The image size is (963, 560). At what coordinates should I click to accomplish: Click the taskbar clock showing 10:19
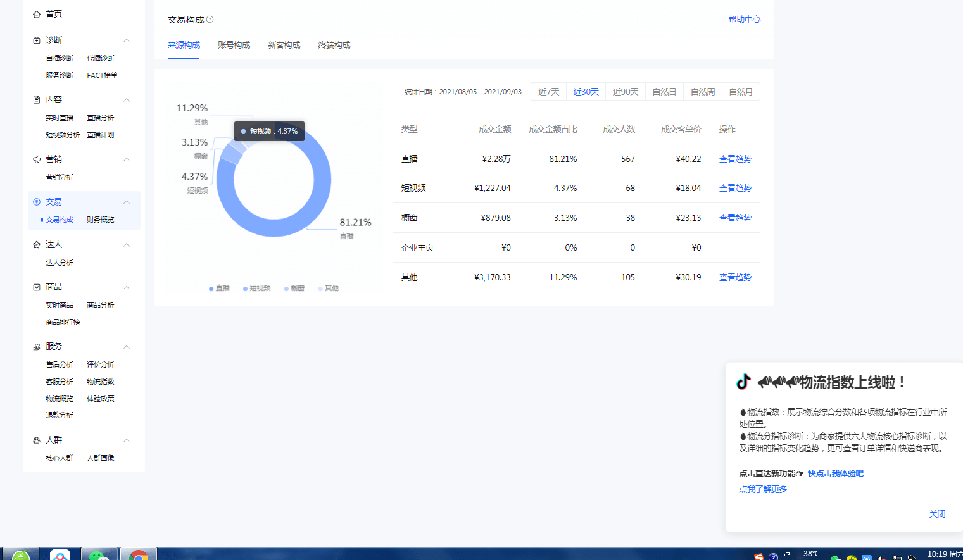[x=945, y=554]
